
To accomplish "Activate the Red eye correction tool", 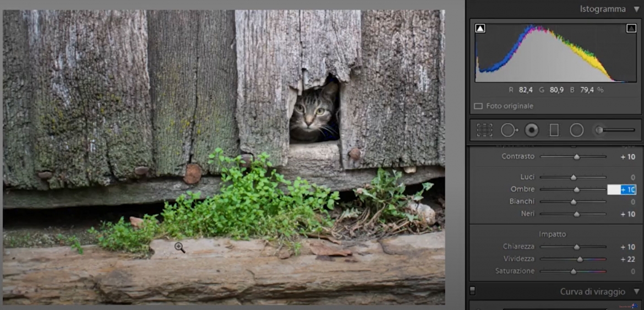I will pyautogui.click(x=531, y=130).
